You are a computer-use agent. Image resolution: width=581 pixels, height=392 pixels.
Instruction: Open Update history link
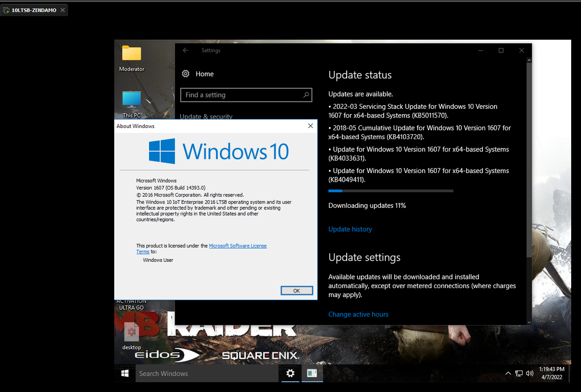coord(350,229)
